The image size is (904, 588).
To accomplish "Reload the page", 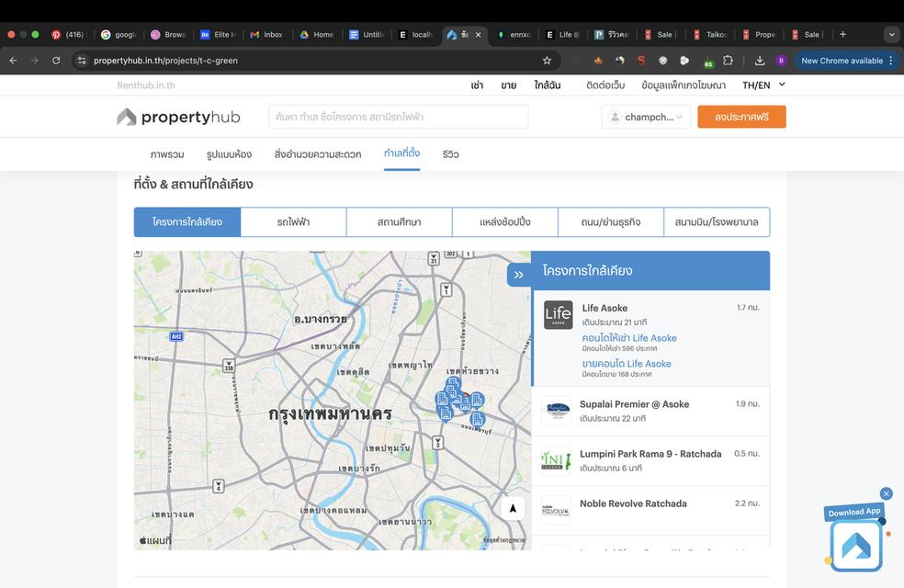I will click(56, 61).
